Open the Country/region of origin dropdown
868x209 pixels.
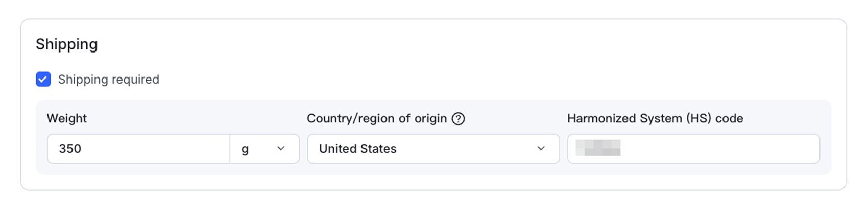[433, 148]
